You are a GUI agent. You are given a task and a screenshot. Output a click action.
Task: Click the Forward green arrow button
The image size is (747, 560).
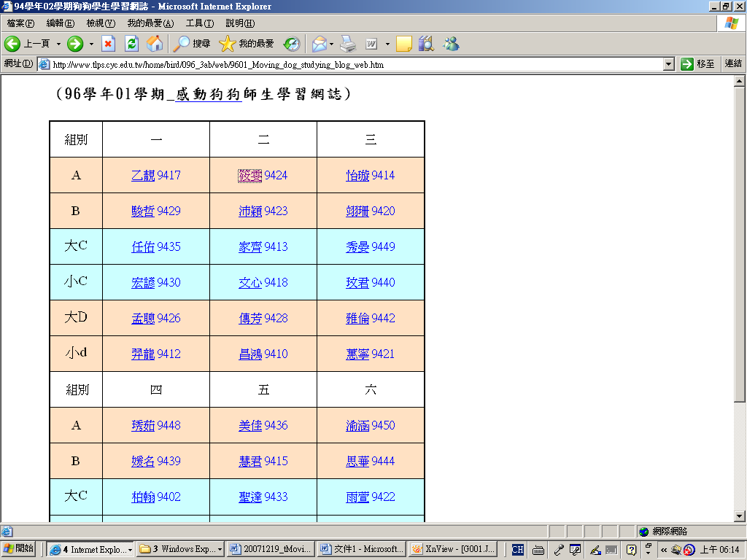[x=75, y=44]
